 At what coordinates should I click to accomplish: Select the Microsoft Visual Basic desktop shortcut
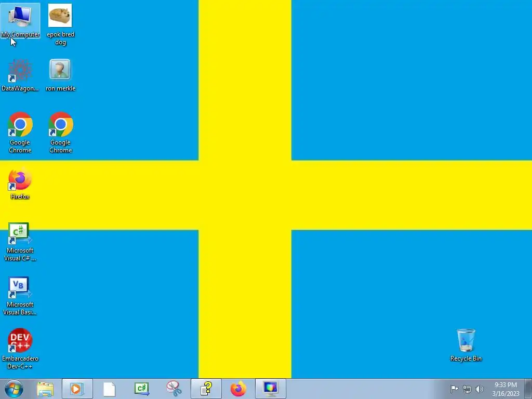point(20,296)
